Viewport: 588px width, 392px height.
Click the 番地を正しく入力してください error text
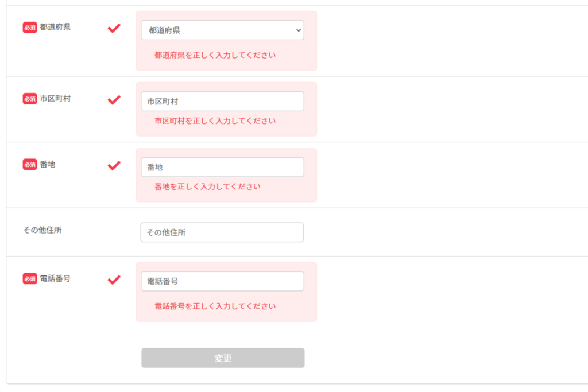pyautogui.click(x=207, y=187)
